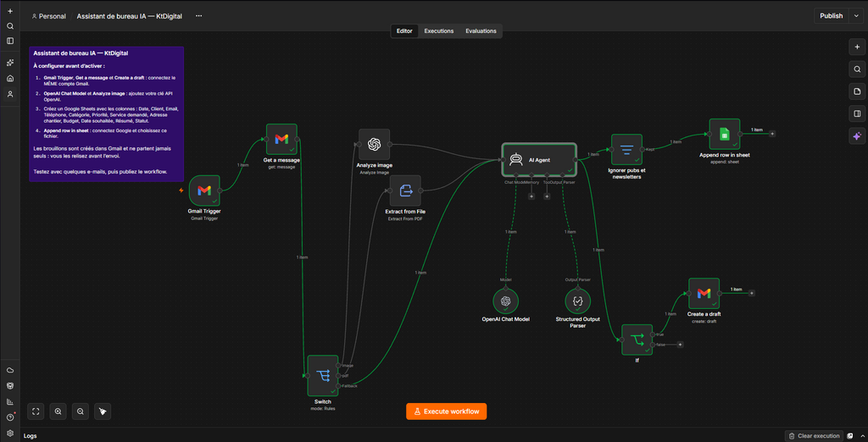The image size is (868, 442).
Task: Open the AI assistant sparkle button
Action: (x=857, y=135)
